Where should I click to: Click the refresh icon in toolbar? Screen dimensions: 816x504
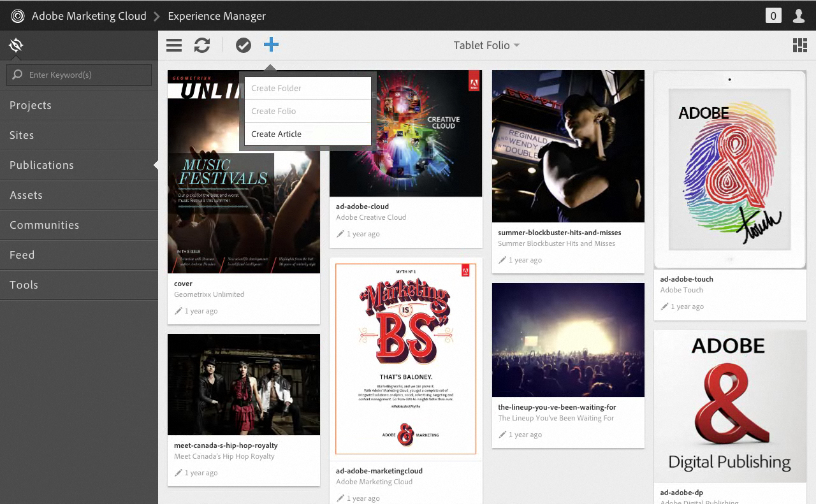pos(202,45)
